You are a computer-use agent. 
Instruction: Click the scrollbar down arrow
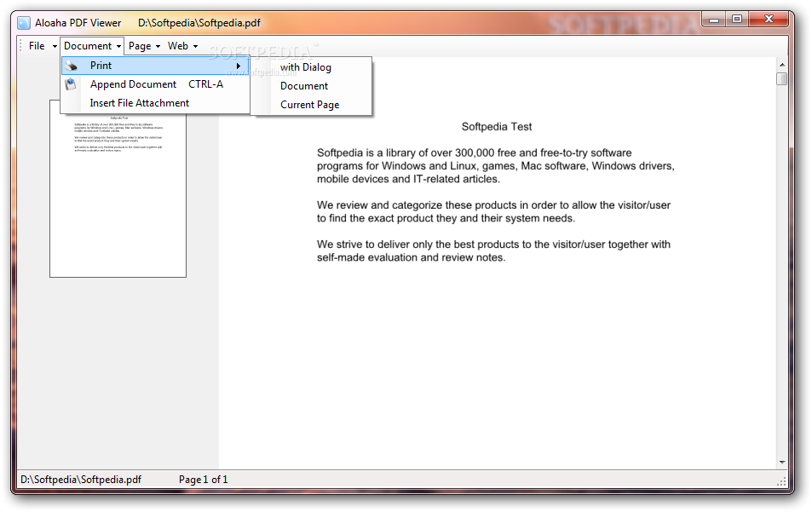[x=782, y=462]
